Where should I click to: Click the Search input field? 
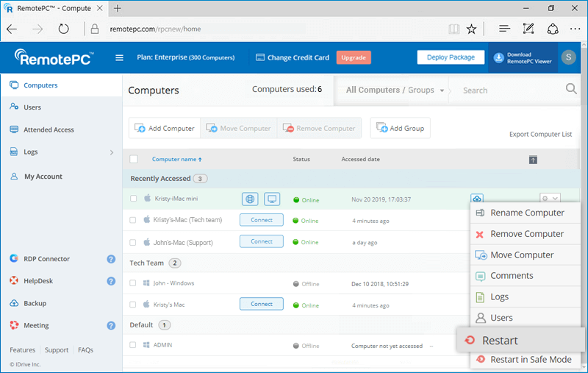point(506,90)
